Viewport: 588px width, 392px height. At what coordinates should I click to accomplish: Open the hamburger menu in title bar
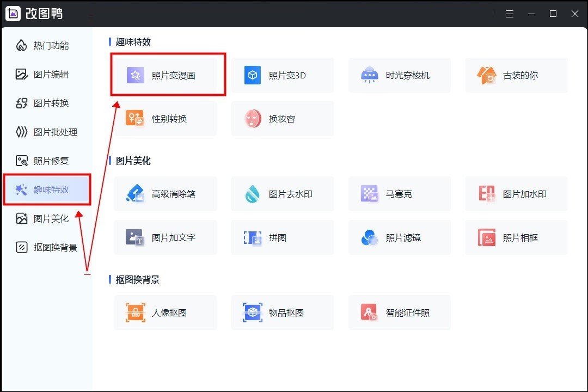(x=510, y=14)
